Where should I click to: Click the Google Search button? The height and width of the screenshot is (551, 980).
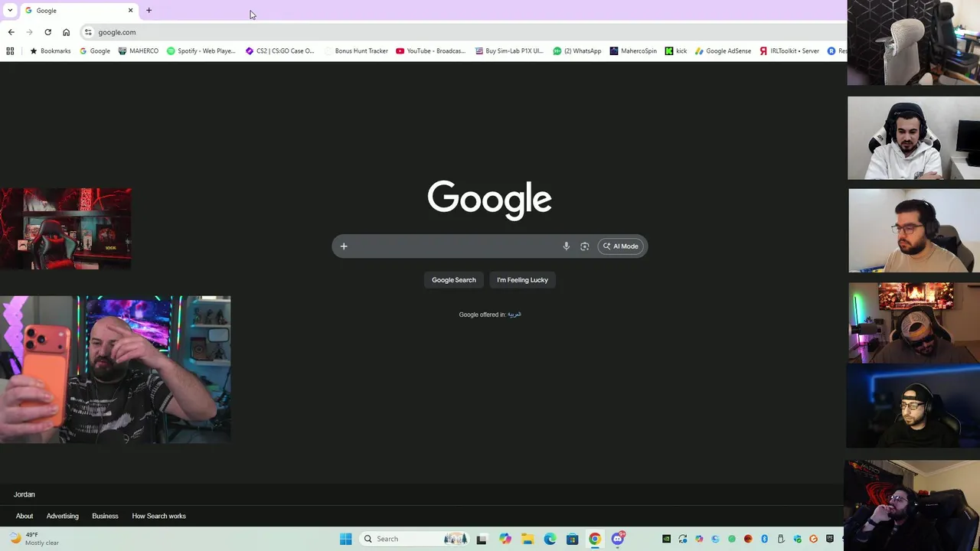pos(454,280)
